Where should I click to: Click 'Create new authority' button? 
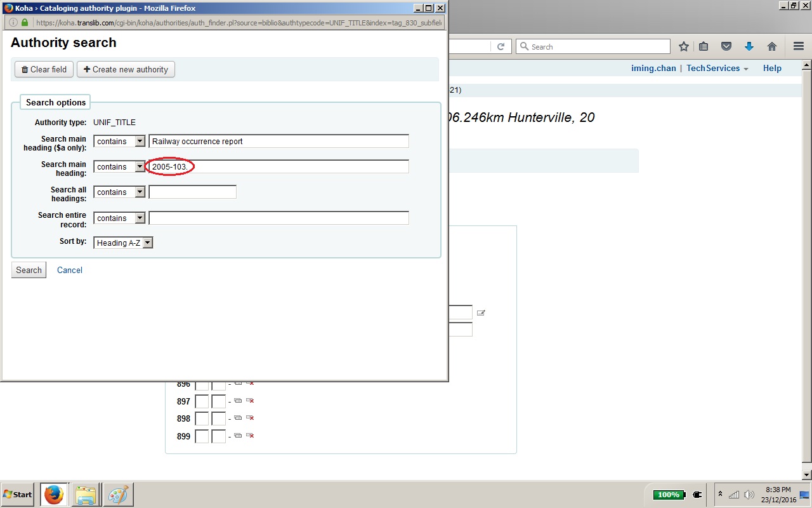(x=126, y=69)
